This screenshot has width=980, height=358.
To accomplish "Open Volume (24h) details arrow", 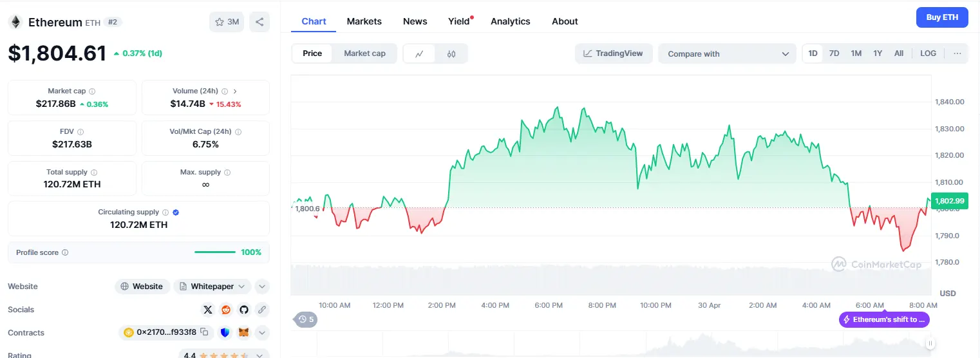I will pos(235,91).
